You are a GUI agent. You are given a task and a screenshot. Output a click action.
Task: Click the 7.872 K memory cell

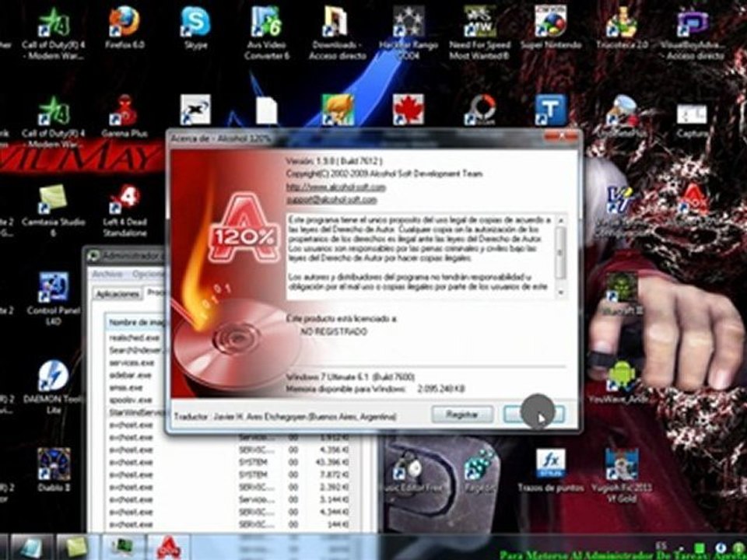tap(334, 474)
